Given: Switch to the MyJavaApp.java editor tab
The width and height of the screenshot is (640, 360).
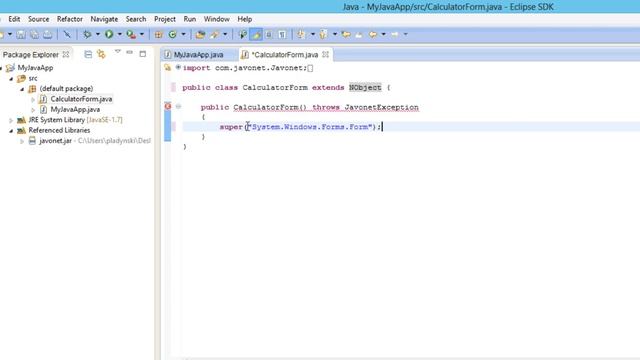Looking at the screenshot, I should pos(199,55).
